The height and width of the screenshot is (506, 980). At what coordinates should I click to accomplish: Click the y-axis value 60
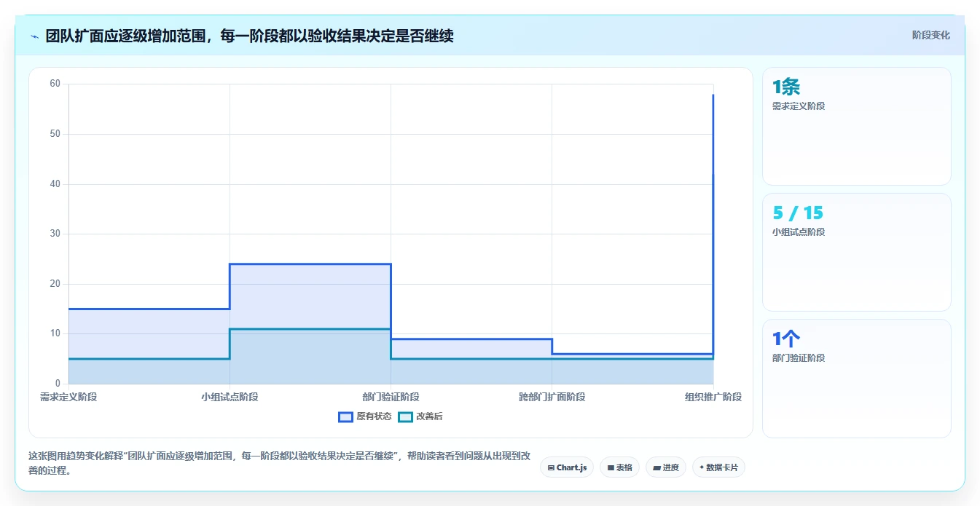coord(55,84)
